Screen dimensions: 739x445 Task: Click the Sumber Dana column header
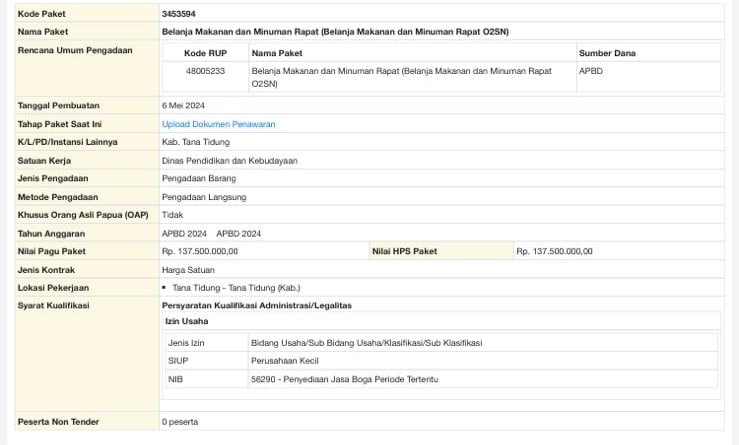[606, 53]
